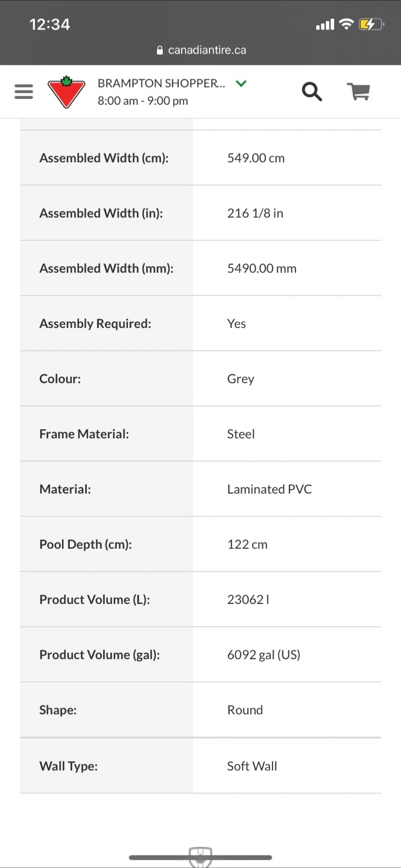Tap the Canadian Tire triangle logo
This screenshot has height=868, width=401.
[x=66, y=92]
